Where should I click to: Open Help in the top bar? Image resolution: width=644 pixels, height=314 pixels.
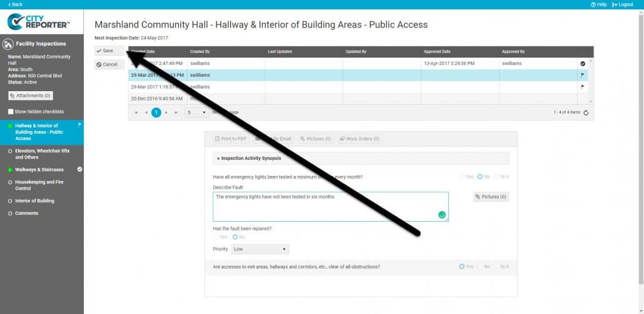coord(598,4)
